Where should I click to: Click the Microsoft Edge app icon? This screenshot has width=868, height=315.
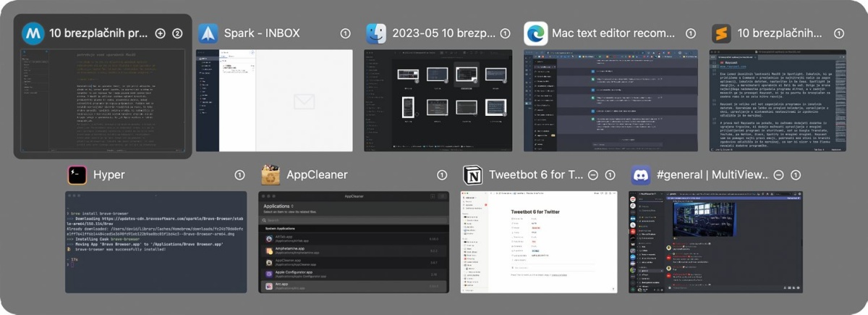[536, 33]
